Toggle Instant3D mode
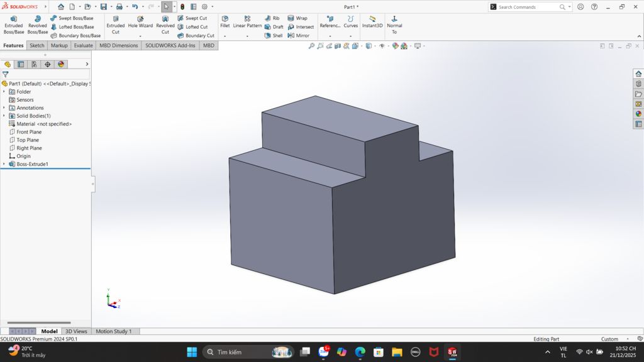The height and width of the screenshot is (362, 644). pos(372,22)
